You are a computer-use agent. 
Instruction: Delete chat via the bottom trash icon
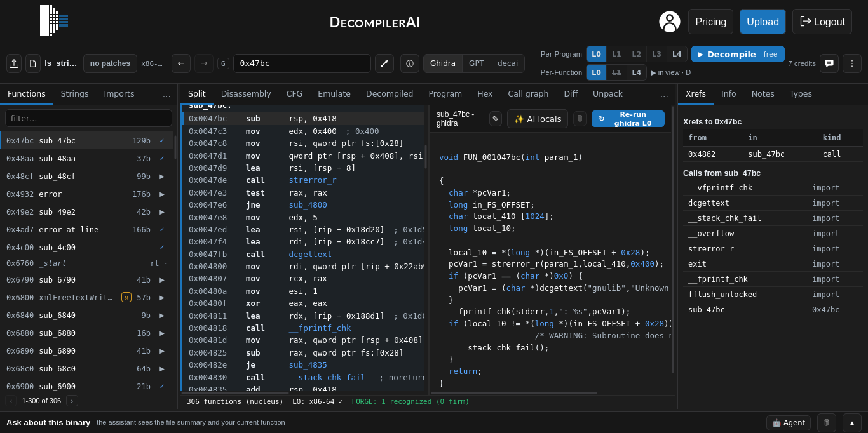pos(827,423)
